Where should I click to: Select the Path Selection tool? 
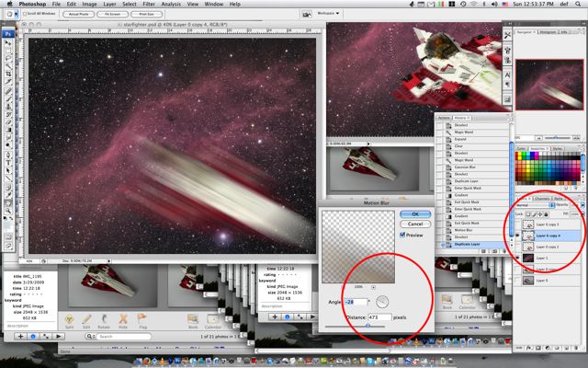tap(8, 170)
